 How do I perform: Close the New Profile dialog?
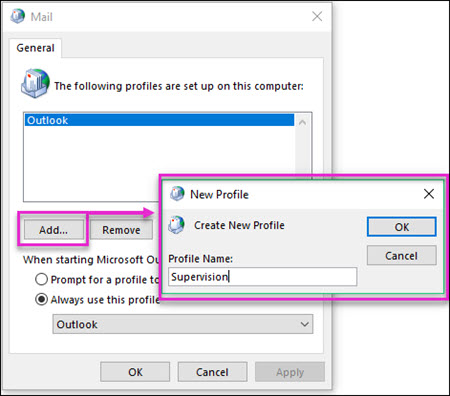[x=429, y=194]
